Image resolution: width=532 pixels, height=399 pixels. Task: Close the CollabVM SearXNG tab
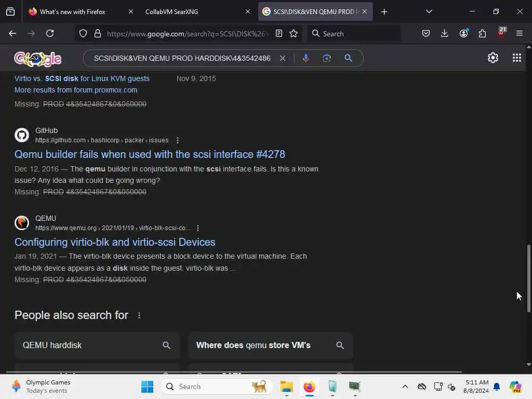click(x=248, y=11)
